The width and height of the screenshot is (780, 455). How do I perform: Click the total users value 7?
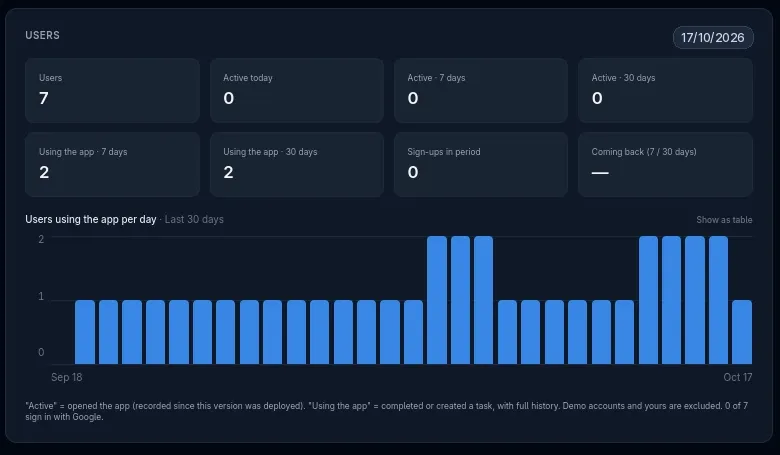[x=44, y=98]
